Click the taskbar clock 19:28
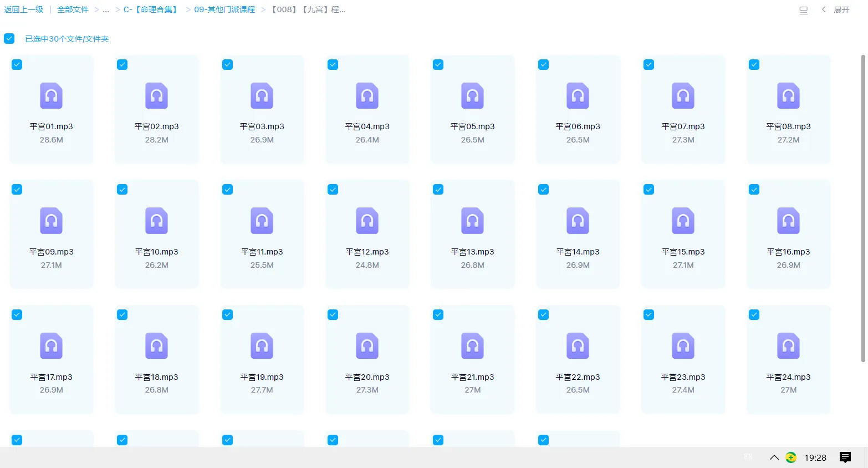This screenshot has width=868, height=468. [815, 457]
